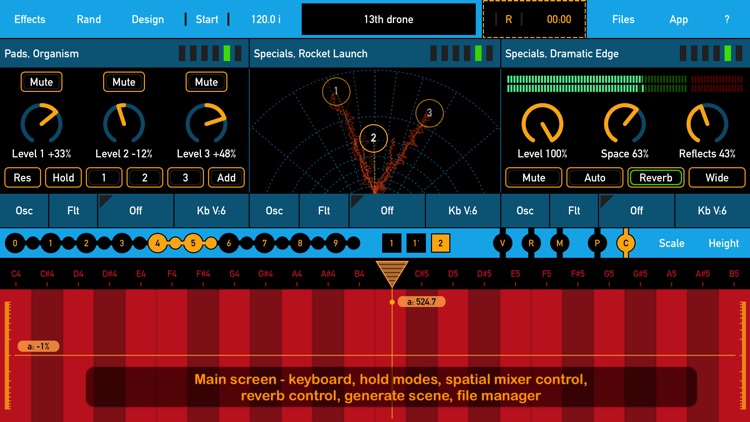Open first Kb V:6 selector

click(x=211, y=211)
